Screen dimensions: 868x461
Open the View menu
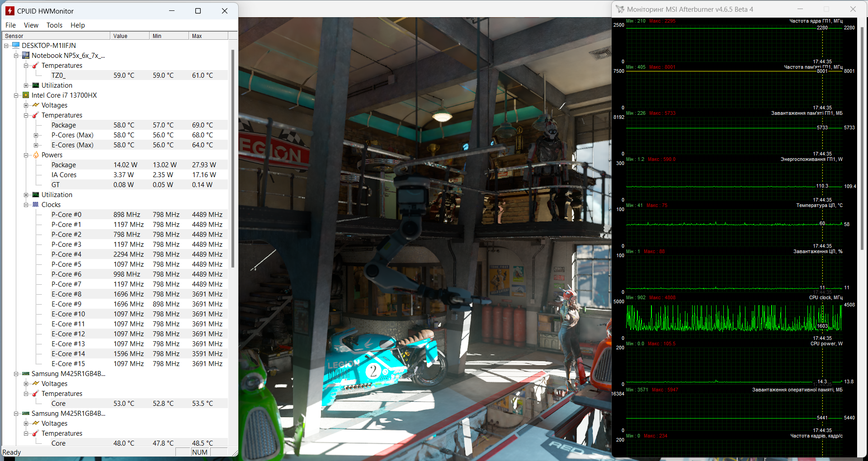click(31, 25)
